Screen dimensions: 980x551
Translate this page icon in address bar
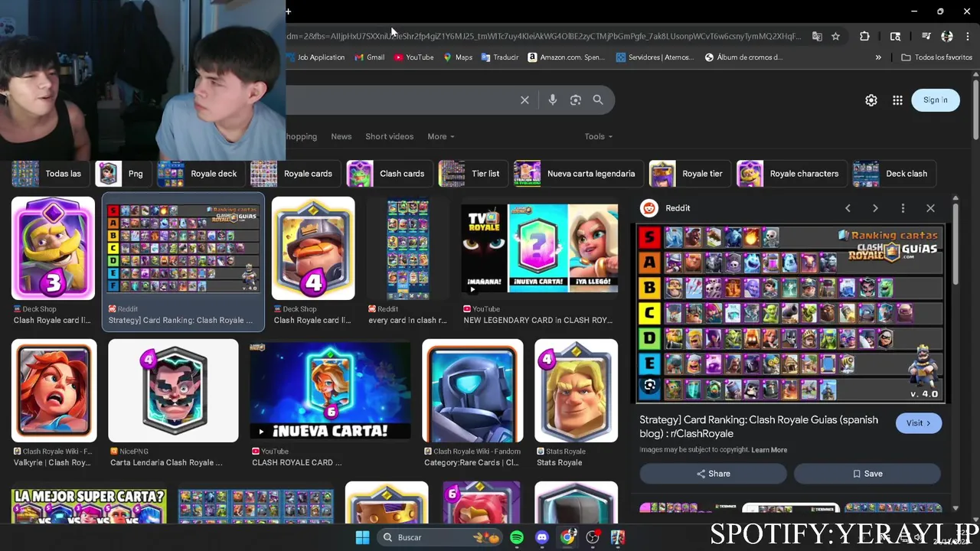(817, 36)
